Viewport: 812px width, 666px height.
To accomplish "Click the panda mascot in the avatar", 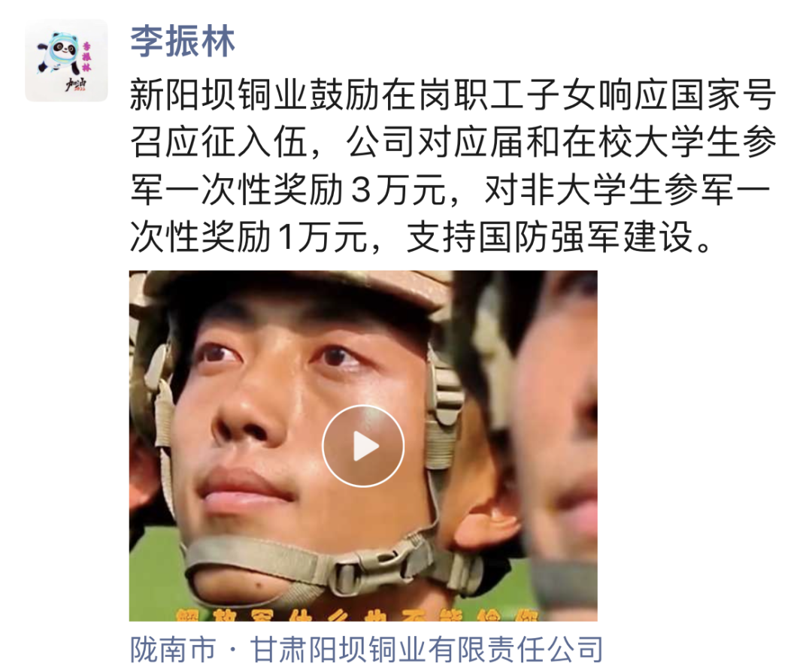I will 59,52.
